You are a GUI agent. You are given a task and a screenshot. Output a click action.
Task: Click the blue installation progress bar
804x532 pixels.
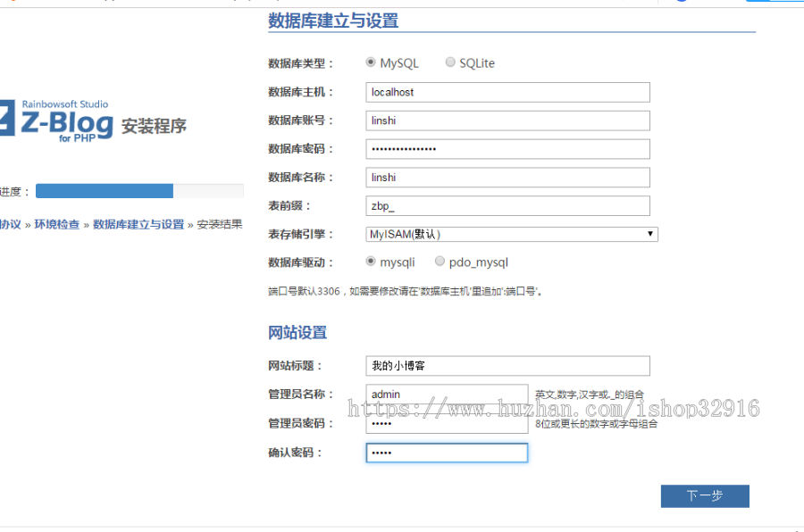(x=103, y=190)
